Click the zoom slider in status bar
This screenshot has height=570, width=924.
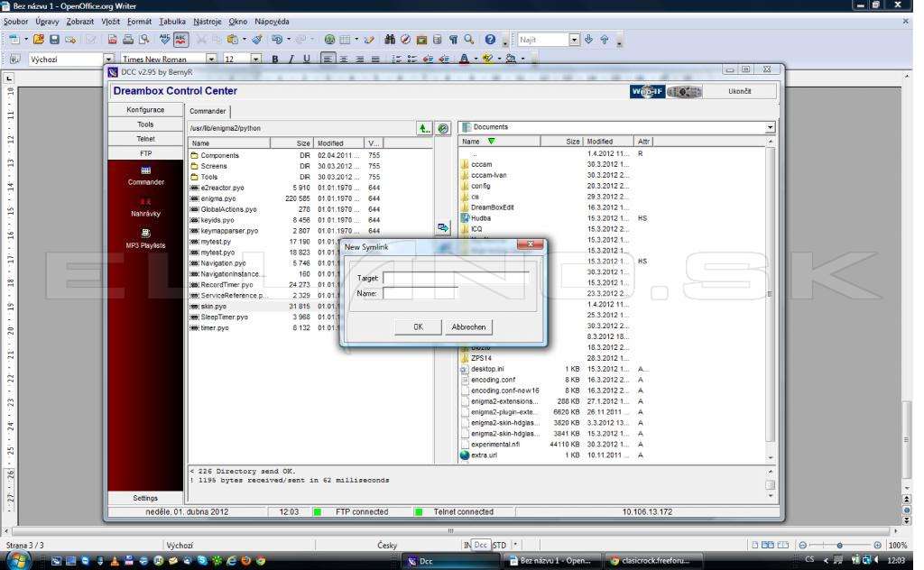pos(840,546)
